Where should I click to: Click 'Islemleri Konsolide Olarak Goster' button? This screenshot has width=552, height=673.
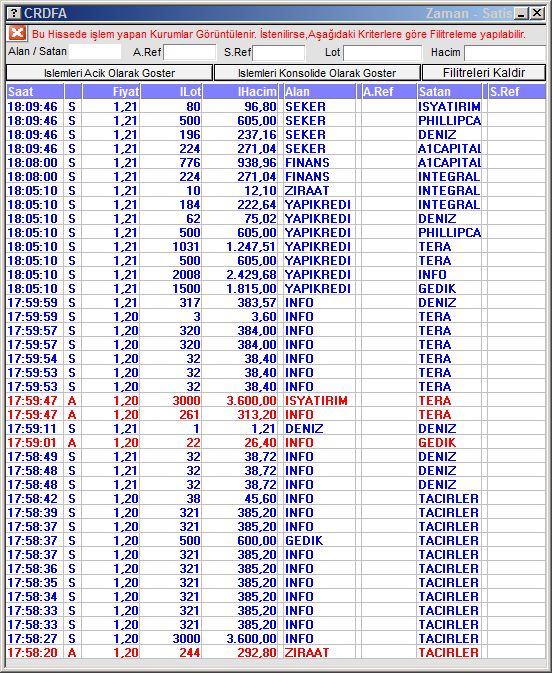click(x=317, y=73)
